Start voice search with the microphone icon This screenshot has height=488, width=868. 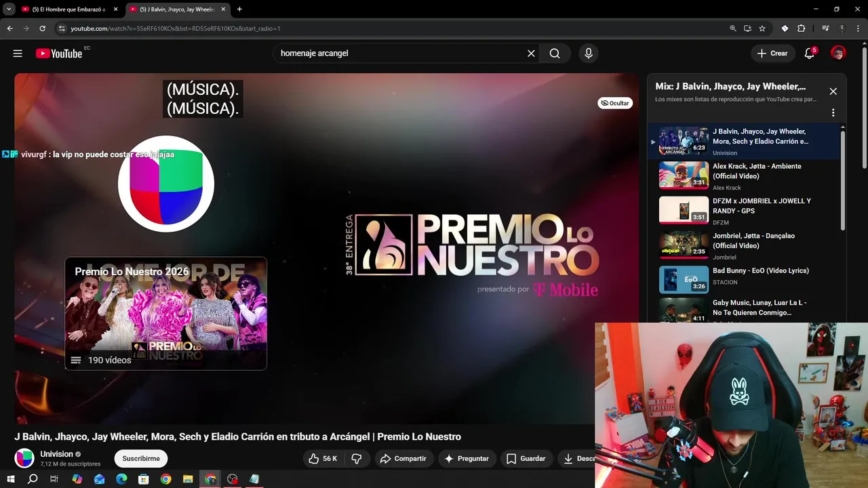pos(588,54)
